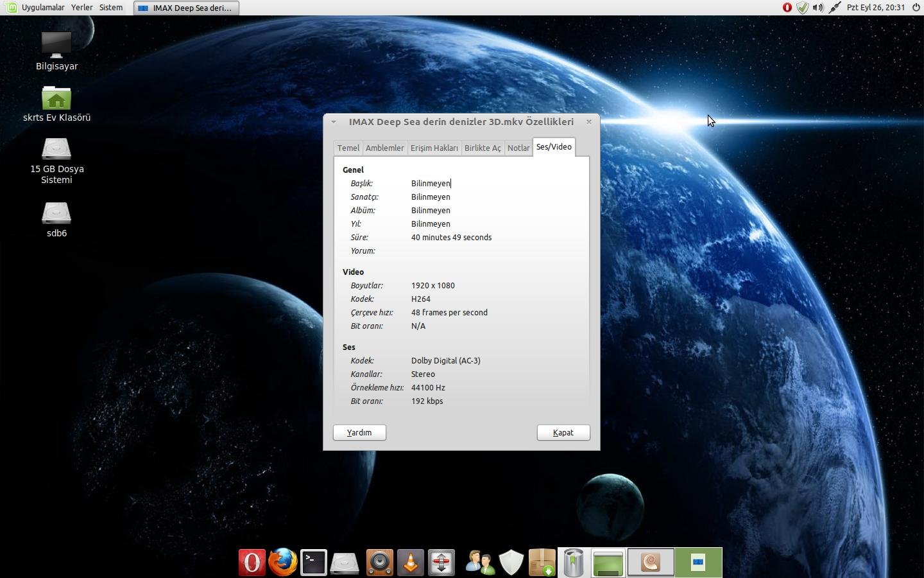
Task: Select the green dock item with blue window
Action: (x=698, y=563)
